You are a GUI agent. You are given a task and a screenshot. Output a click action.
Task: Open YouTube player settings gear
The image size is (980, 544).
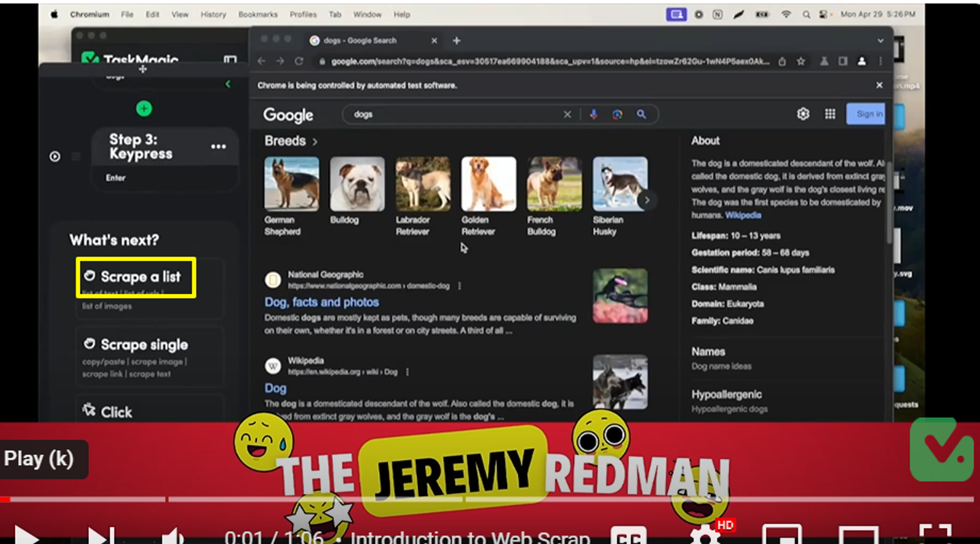(x=705, y=536)
